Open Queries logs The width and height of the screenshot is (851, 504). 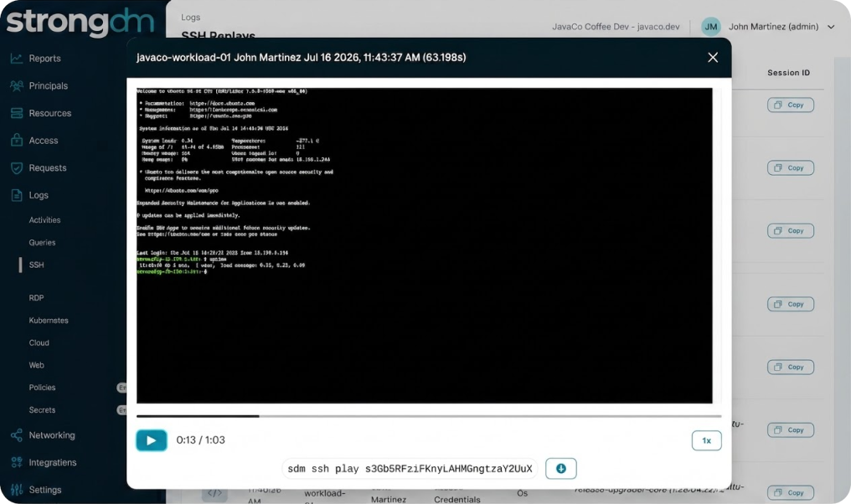43,243
